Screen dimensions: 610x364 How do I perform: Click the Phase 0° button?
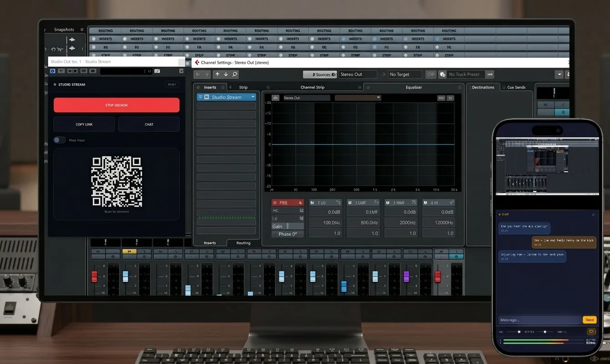point(287,234)
